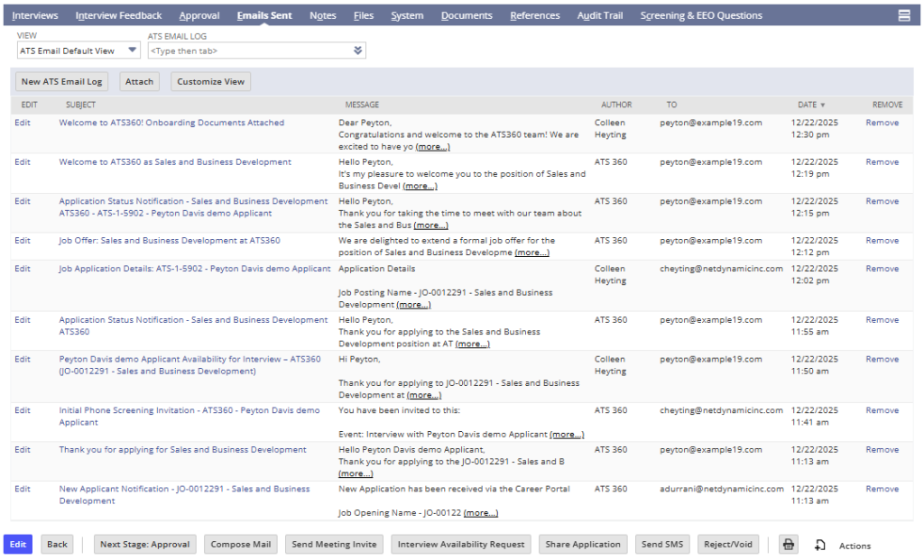Switch to the Interviews tab
Screen dimensions: 924x560
(x=35, y=15)
